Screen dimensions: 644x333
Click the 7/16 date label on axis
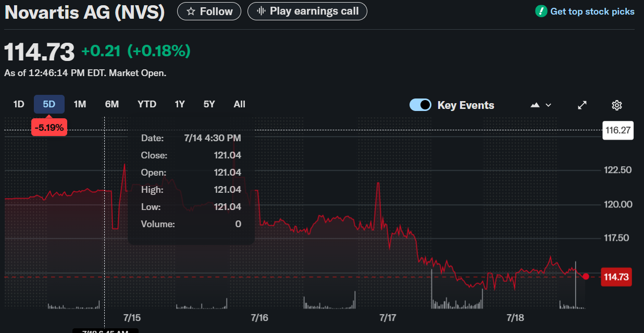[x=259, y=317]
